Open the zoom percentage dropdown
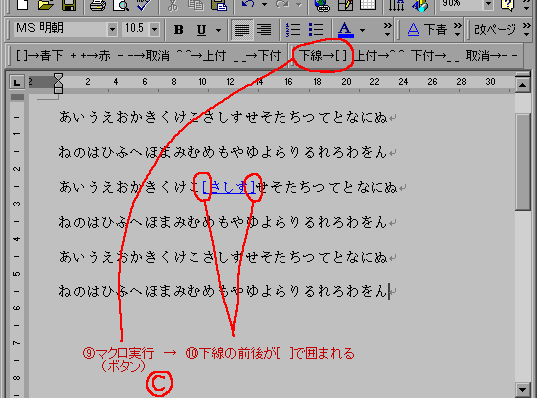This screenshot has width=537, height=398. [488, 4]
